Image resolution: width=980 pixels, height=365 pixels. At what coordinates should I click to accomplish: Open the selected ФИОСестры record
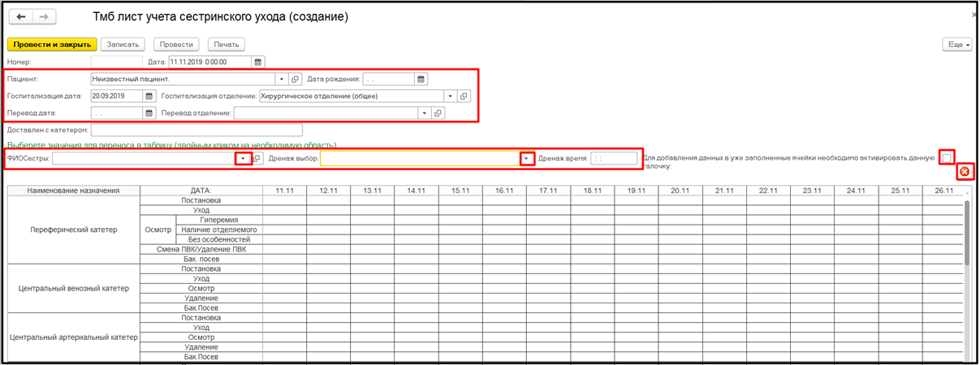point(257,158)
